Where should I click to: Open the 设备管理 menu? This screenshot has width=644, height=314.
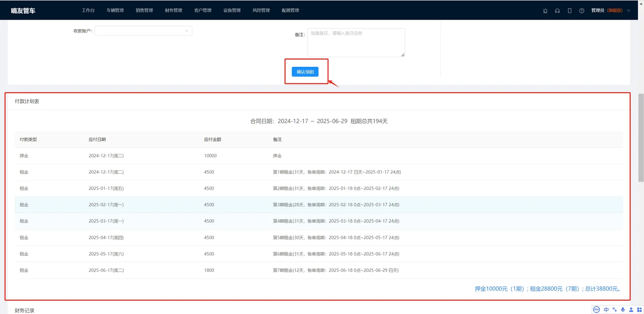[232, 10]
